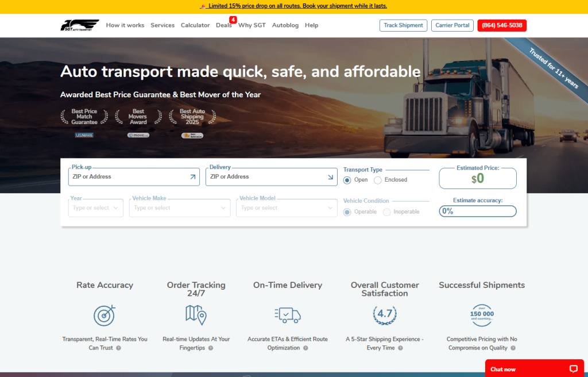Click the On-Time Delivery truck icon
The image size is (588, 377).
[x=287, y=316]
